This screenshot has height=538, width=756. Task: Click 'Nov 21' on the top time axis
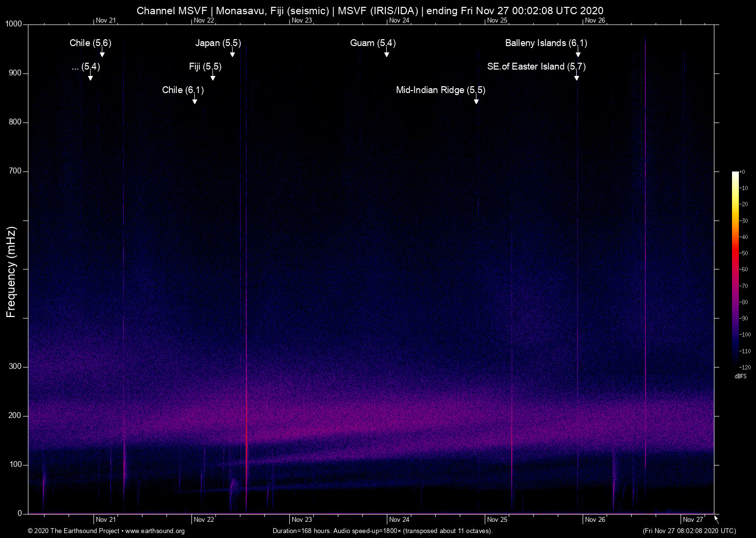click(106, 21)
